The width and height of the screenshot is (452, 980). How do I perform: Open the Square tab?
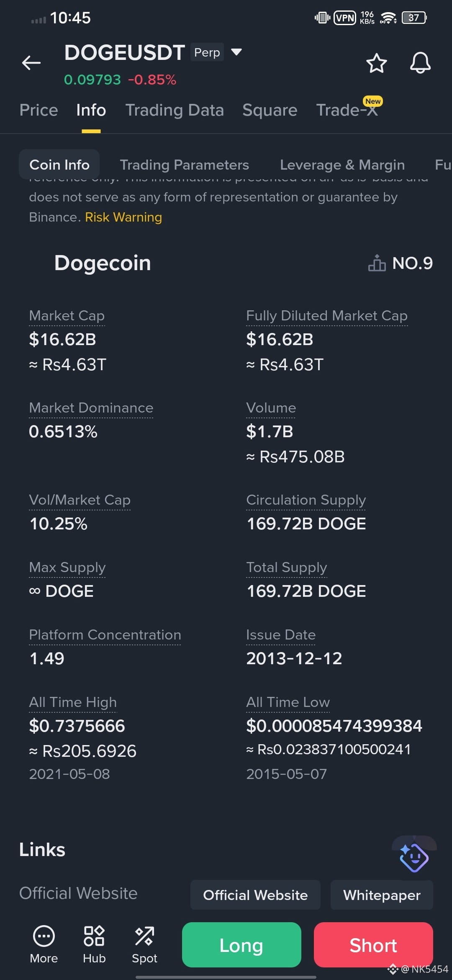click(x=270, y=110)
